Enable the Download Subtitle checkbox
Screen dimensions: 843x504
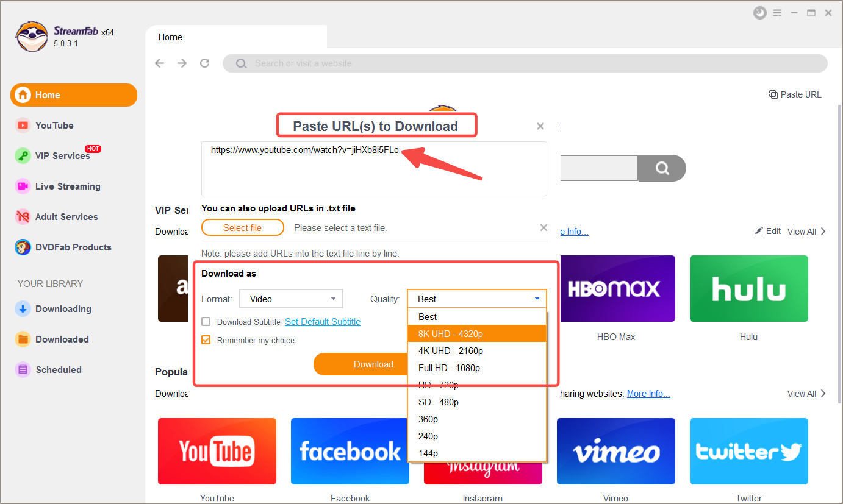pos(206,322)
